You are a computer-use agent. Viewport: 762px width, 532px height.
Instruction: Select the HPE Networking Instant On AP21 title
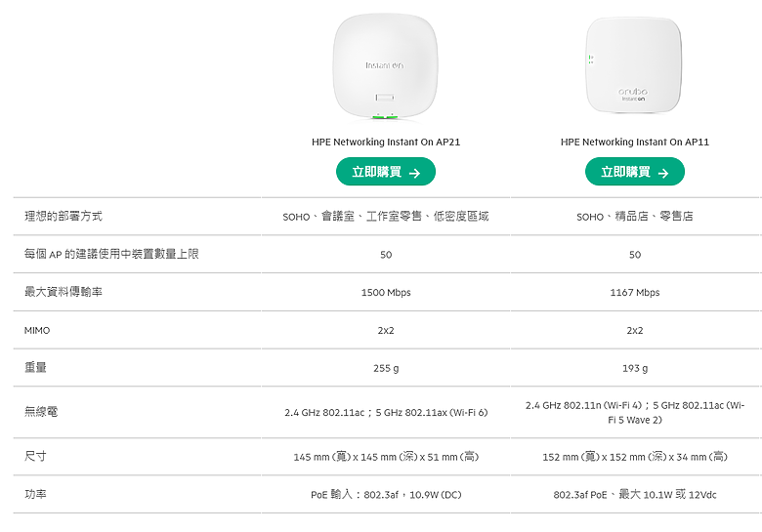[385, 142]
